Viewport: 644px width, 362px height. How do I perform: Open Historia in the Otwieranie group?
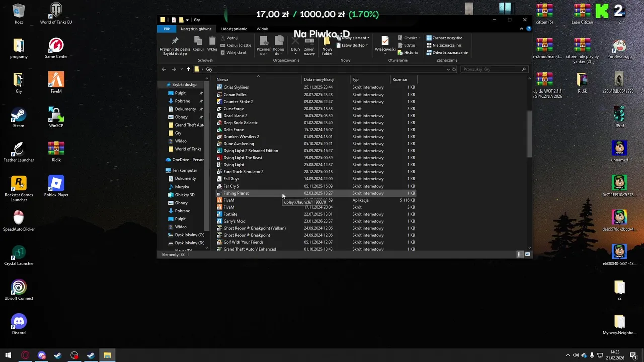point(408,52)
